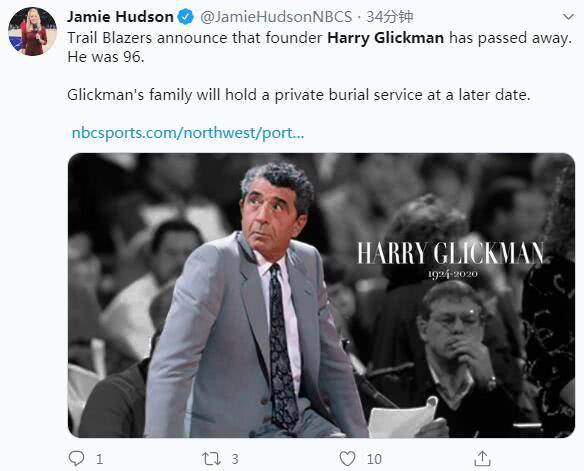Click the retweet arrows icon
The height and width of the screenshot is (471, 584).
click(211, 459)
